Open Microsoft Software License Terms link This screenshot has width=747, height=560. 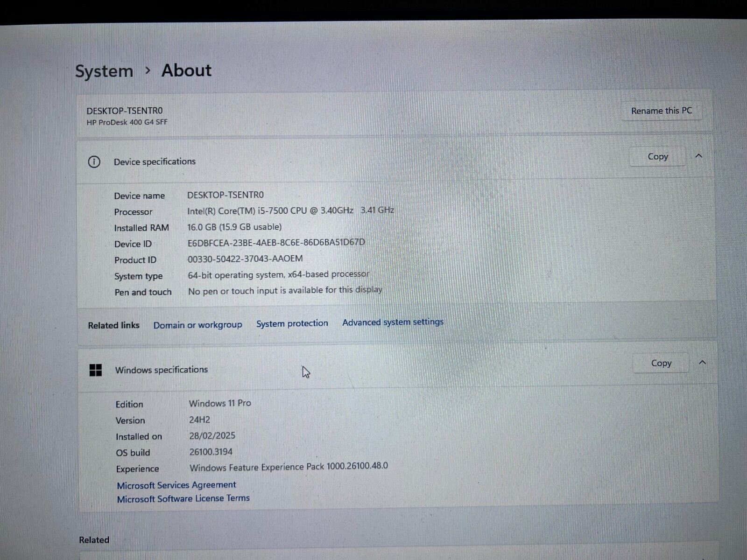point(183,498)
